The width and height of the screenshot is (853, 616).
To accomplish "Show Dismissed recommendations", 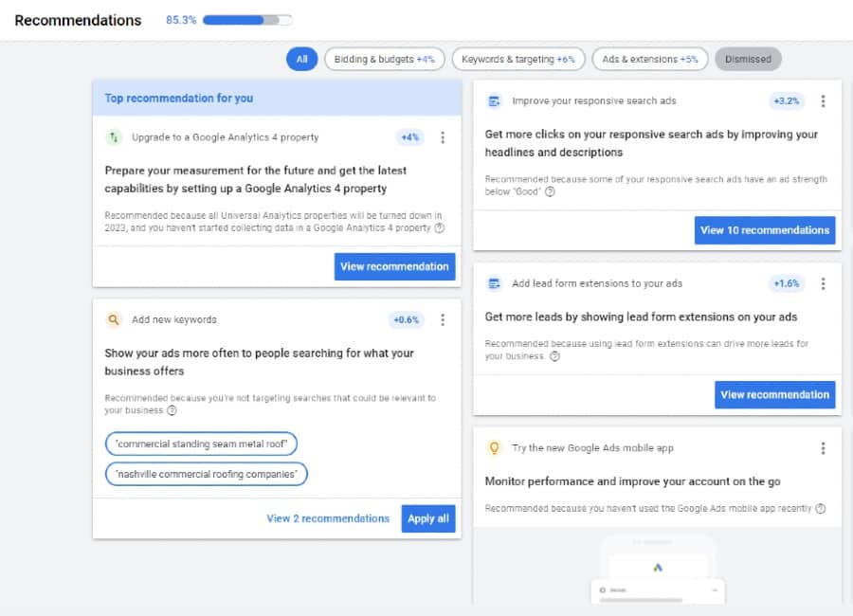I will click(x=748, y=59).
